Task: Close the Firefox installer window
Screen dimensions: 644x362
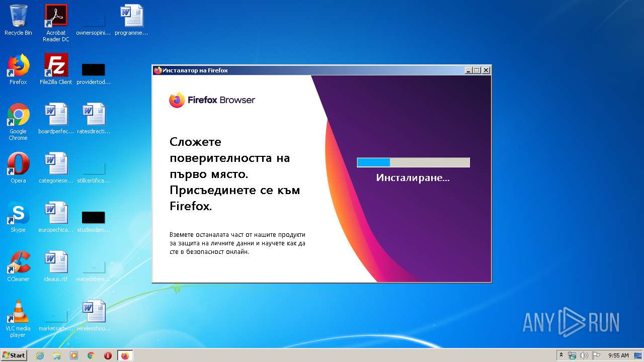Action: (486, 70)
